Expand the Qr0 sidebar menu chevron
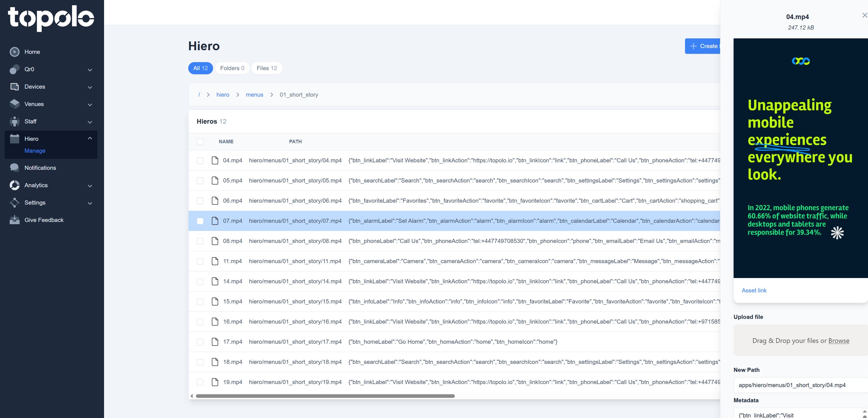Viewport: 868px width, 418px height. (90, 70)
